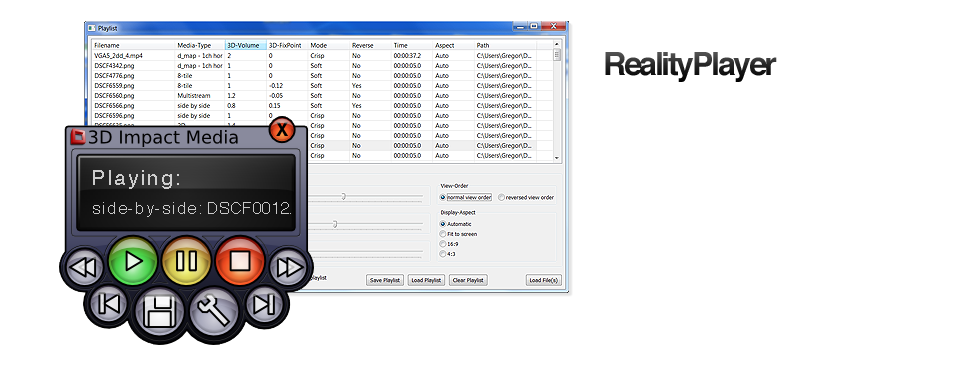Sort by the Media-Type column header
This screenshot has width=960, height=368.
pyautogui.click(x=200, y=45)
